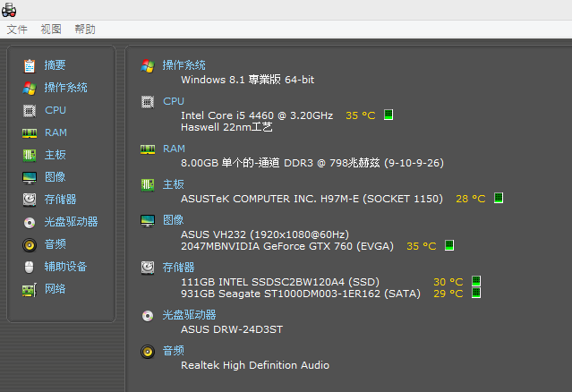This screenshot has width=572, height=392.
Task: Select text Intel Core i5 4460 @ 3.20GHz
Action: (x=257, y=115)
